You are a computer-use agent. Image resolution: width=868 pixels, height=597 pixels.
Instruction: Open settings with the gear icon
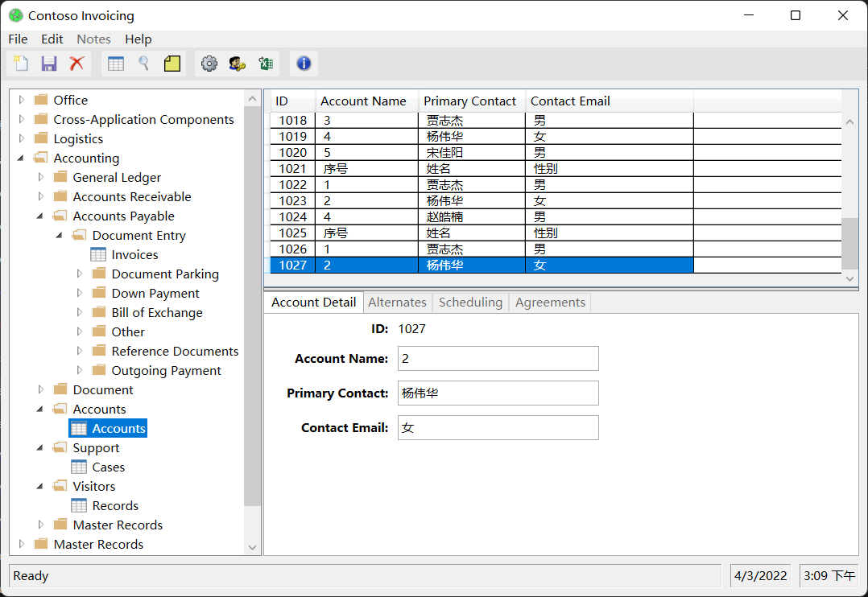(209, 63)
